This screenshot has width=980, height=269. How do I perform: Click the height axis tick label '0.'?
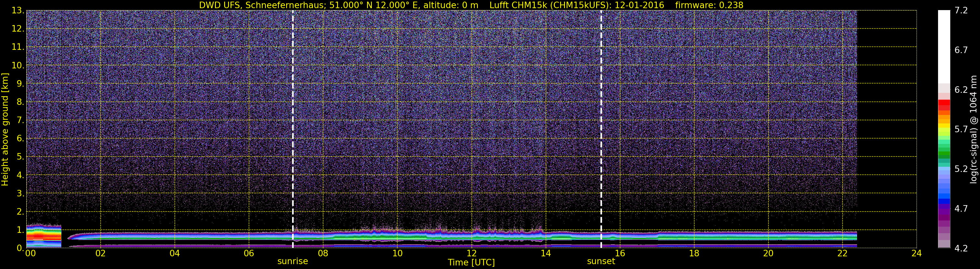point(20,248)
